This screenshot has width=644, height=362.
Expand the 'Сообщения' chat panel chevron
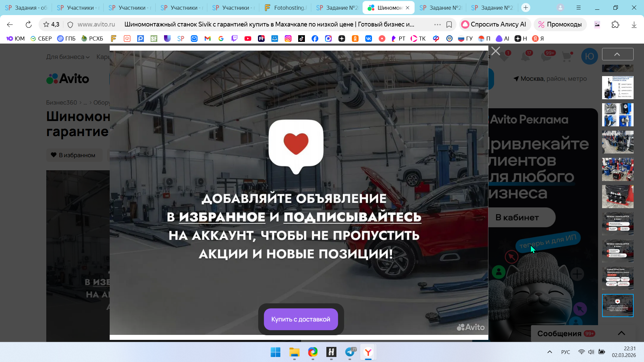[621, 333]
